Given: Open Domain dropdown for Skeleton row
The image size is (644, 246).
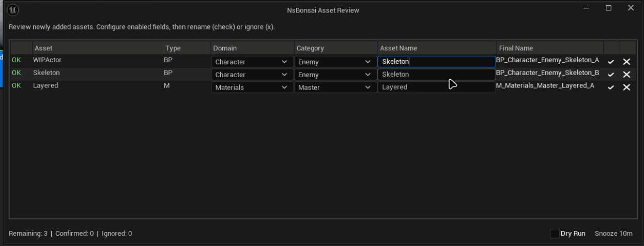Looking at the screenshot, I should click(251, 75).
